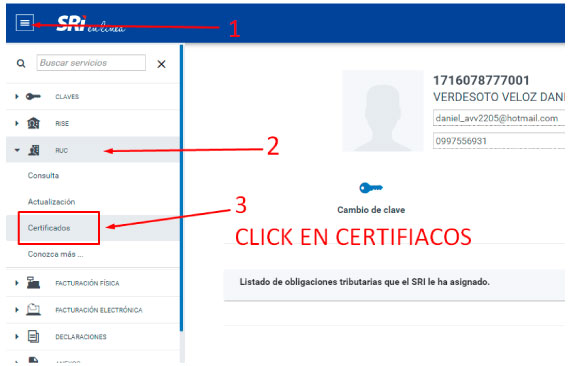Click the DECLARACIONES document icon
570x366 pixels.
pyautogui.click(x=33, y=336)
